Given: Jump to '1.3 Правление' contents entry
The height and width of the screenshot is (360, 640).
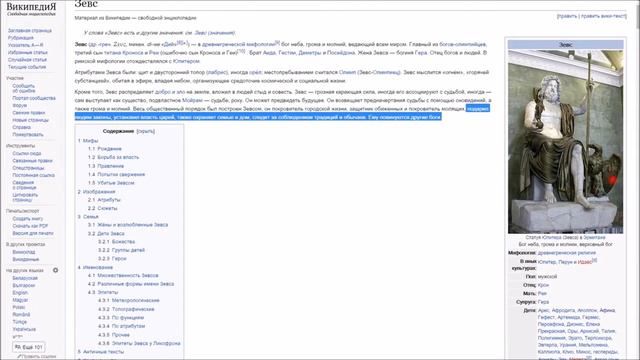Looking at the screenshot, I should coord(106,166).
